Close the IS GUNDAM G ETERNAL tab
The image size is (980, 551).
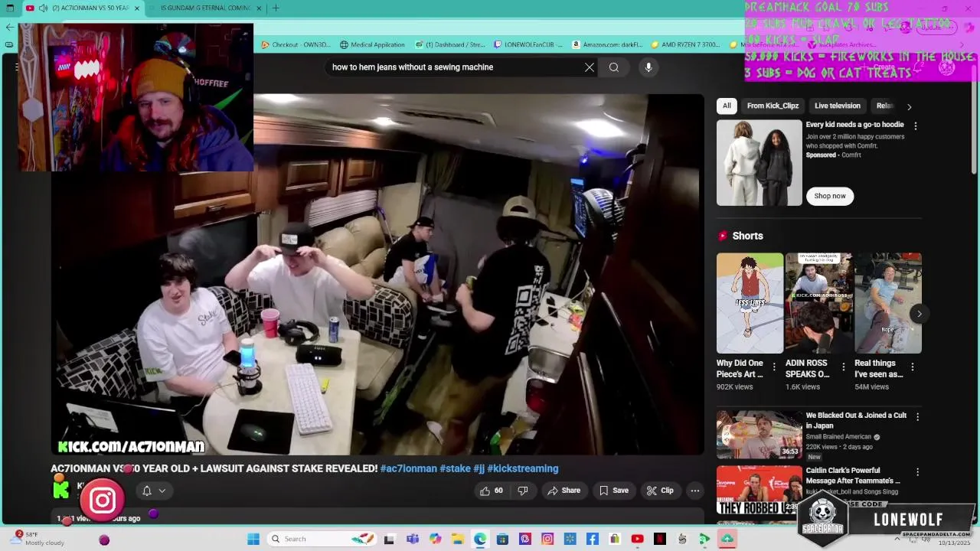tap(259, 8)
